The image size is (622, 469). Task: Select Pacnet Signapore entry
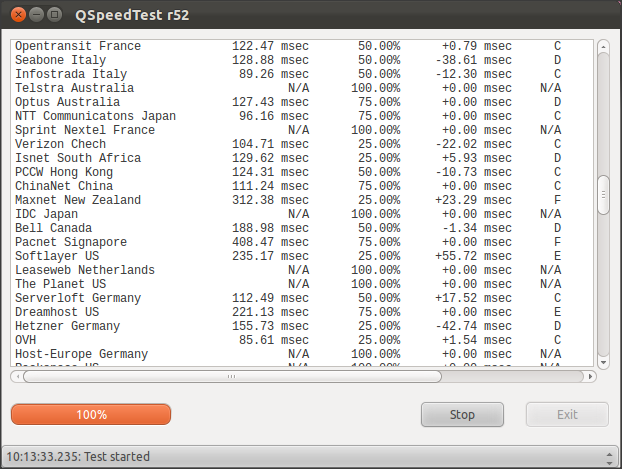click(x=301, y=242)
